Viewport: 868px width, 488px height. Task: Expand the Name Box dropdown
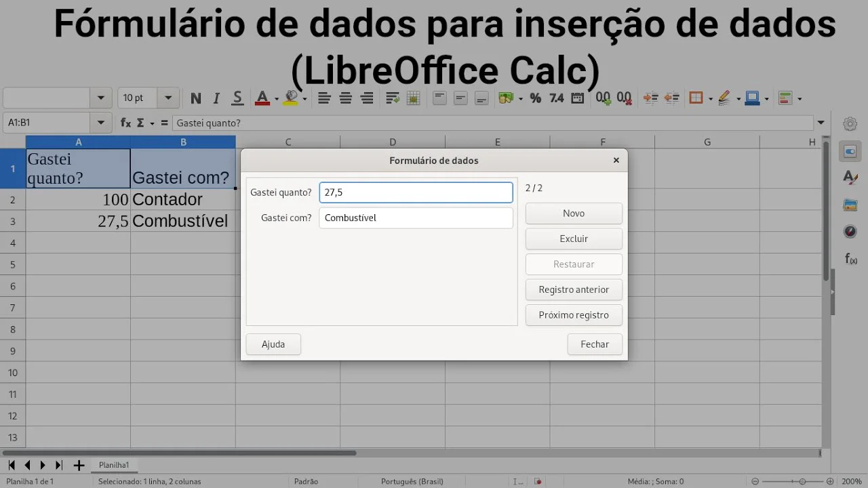point(101,123)
